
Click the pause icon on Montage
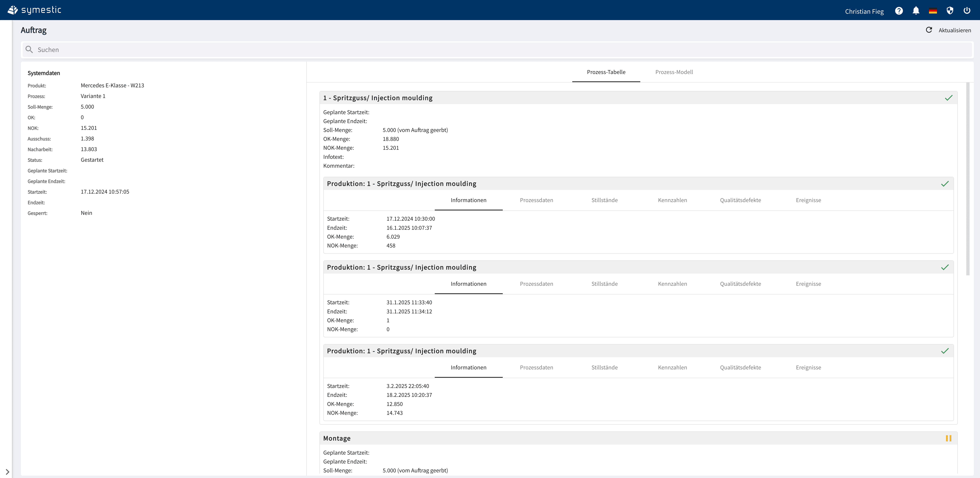[x=949, y=438]
